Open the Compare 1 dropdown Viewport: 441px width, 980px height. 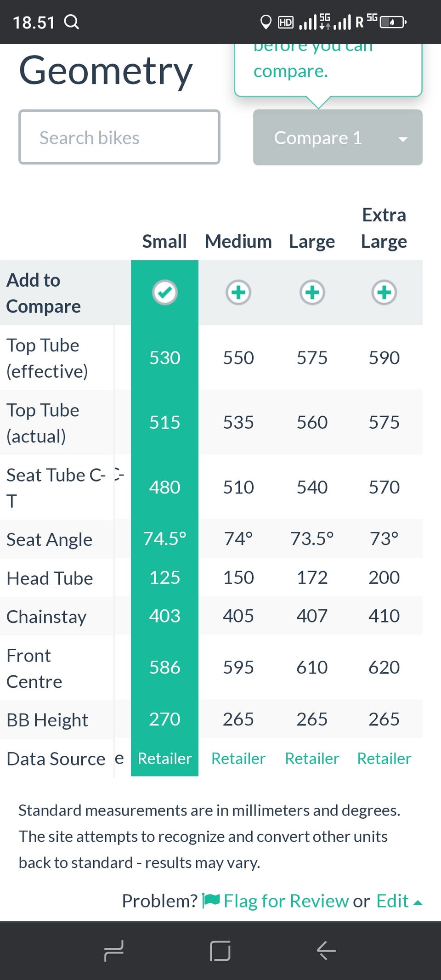318,138
